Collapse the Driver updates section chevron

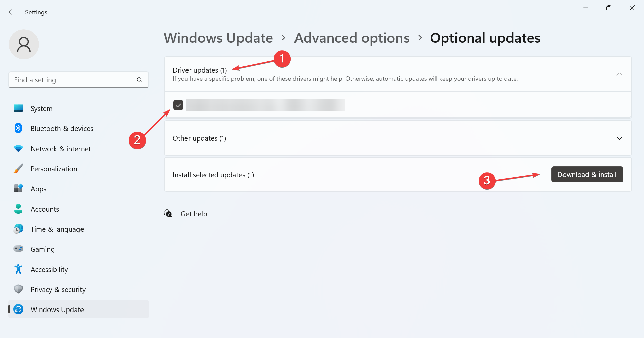[619, 74]
